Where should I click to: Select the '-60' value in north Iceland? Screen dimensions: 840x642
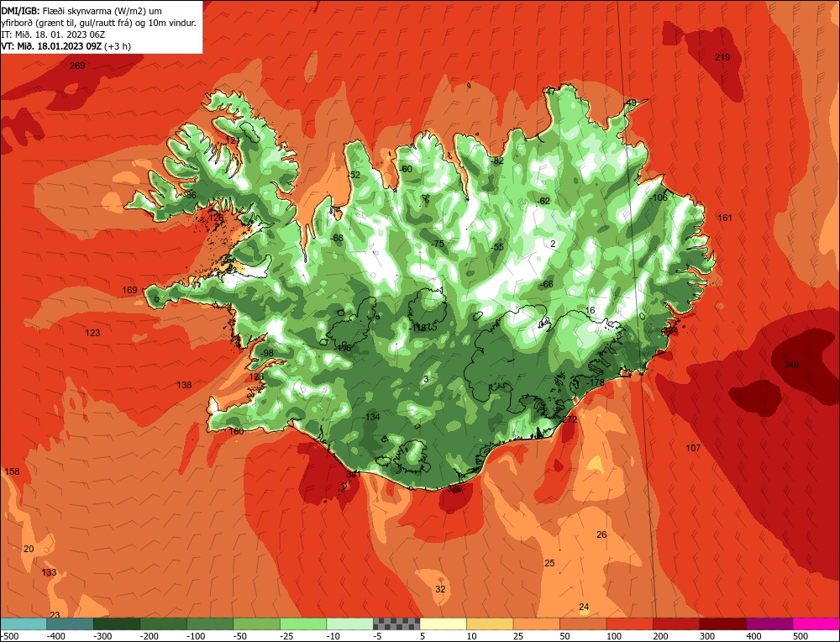[x=406, y=169]
